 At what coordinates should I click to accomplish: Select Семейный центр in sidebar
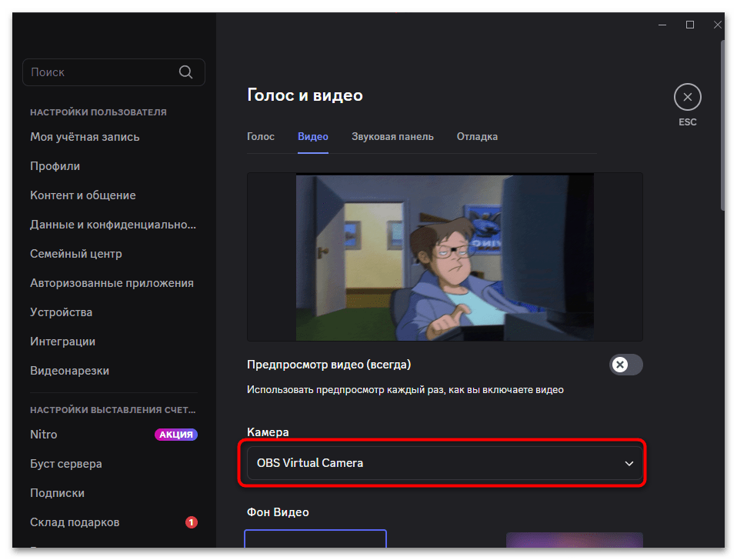tap(75, 254)
